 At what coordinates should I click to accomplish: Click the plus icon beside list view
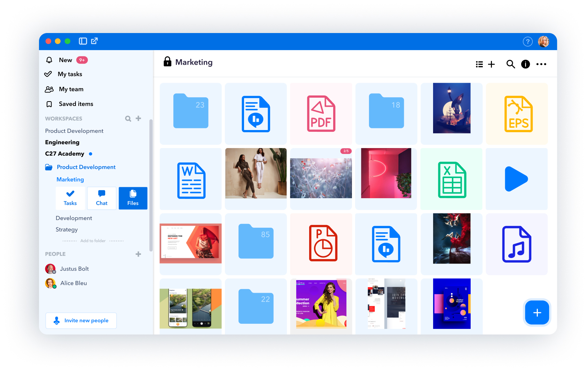pyautogui.click(x=491, y=64)
